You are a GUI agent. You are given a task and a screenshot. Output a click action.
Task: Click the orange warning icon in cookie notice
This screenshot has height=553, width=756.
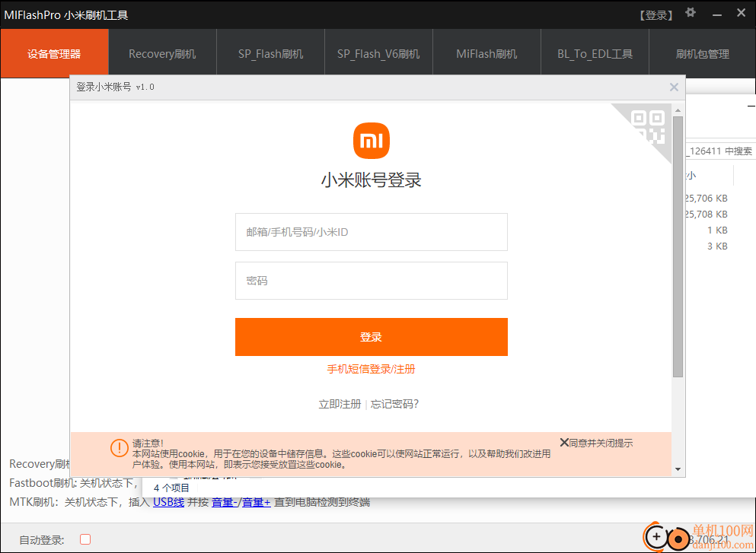click(x=119, y=448)
